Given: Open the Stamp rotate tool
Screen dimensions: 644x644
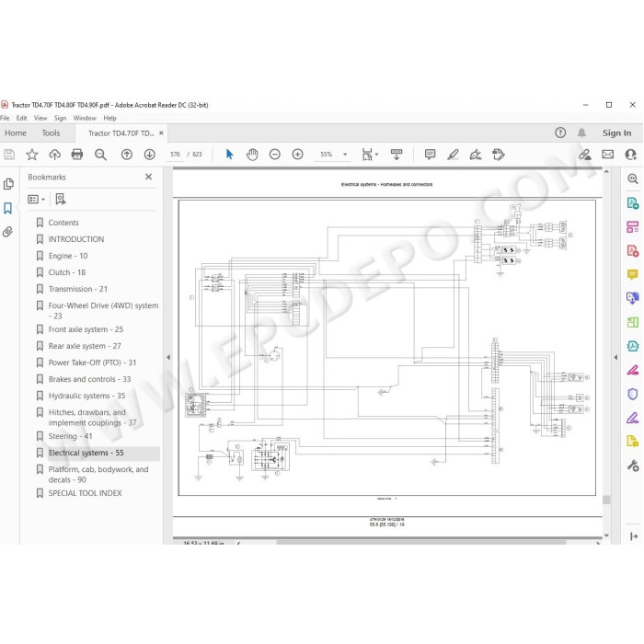Looking at the screenshot, I should tap(499, 155).
